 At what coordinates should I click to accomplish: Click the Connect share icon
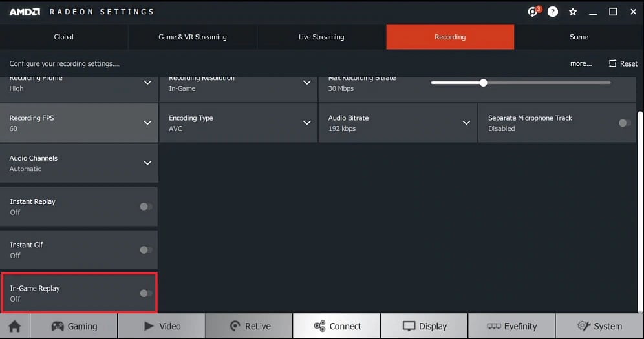tap(319, 326)
